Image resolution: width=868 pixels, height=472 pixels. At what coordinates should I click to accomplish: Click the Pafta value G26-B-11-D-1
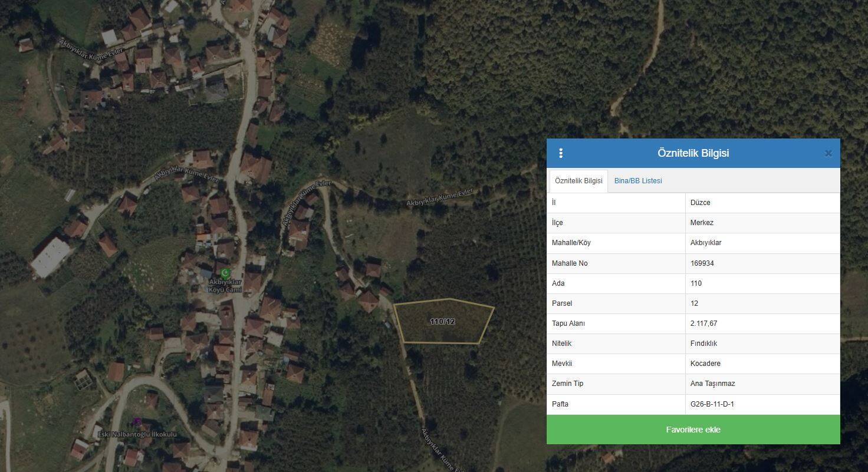[x=712, y=404]
